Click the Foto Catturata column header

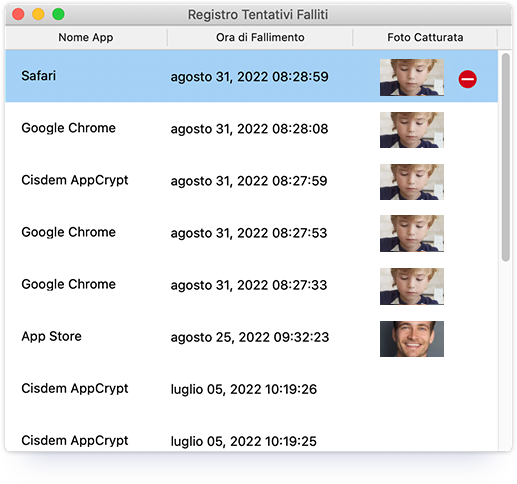tap(425, 37)
